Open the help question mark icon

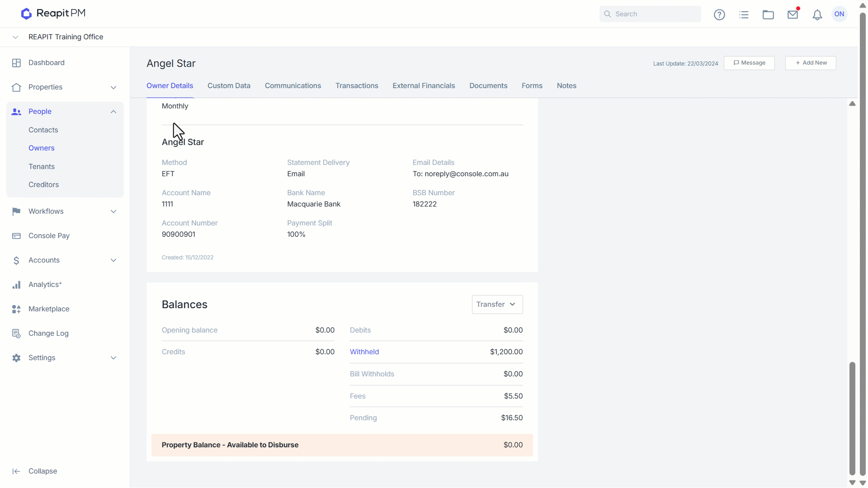click(719, 14)
